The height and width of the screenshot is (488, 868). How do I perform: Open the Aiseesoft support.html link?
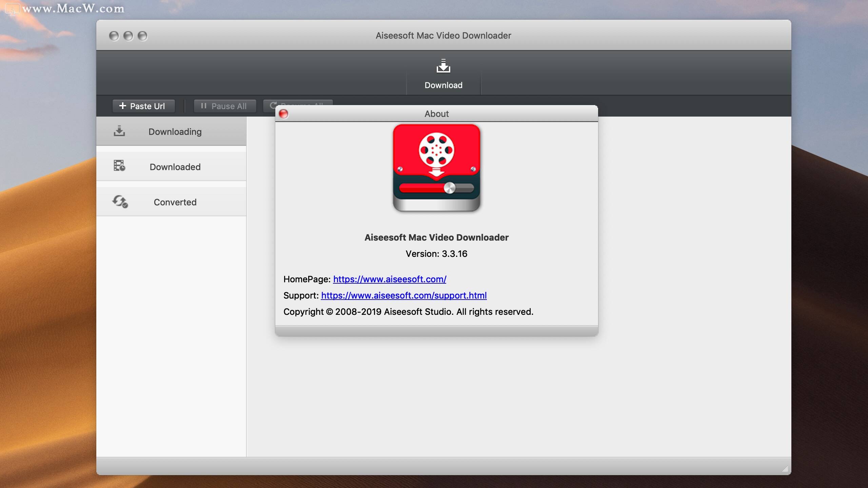(404, 295)
